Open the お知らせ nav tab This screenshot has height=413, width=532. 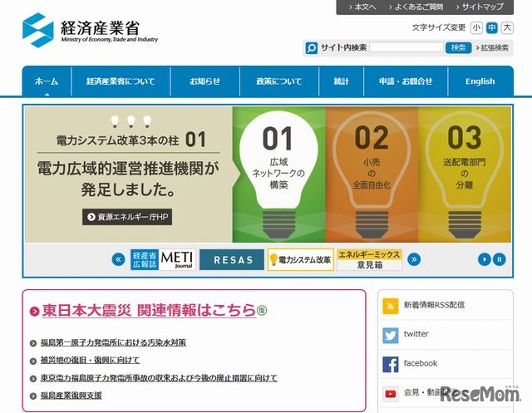(x=205, y=81)
